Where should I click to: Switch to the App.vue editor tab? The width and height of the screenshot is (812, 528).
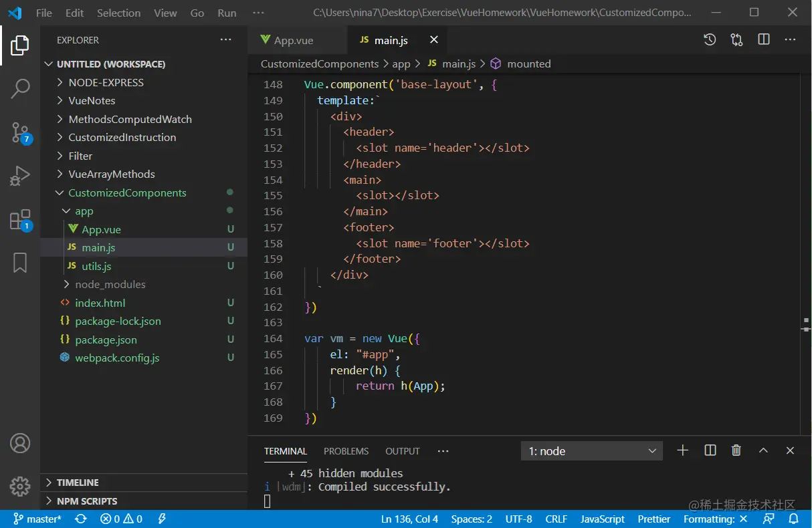pos(293,40)
